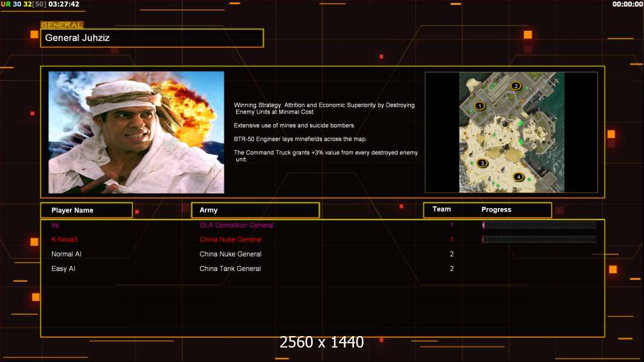Click start position marker 3 on map

[x=482, y=163]
